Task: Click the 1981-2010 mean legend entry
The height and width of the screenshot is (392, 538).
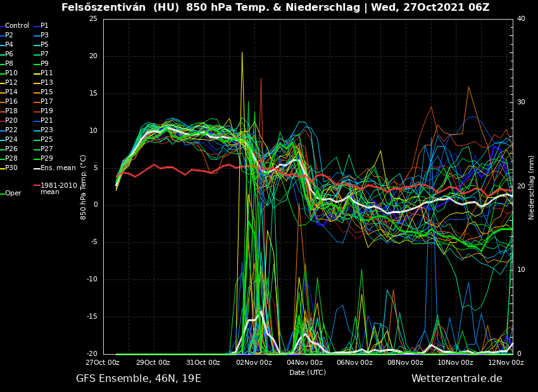Action: [x=58, y=188]
